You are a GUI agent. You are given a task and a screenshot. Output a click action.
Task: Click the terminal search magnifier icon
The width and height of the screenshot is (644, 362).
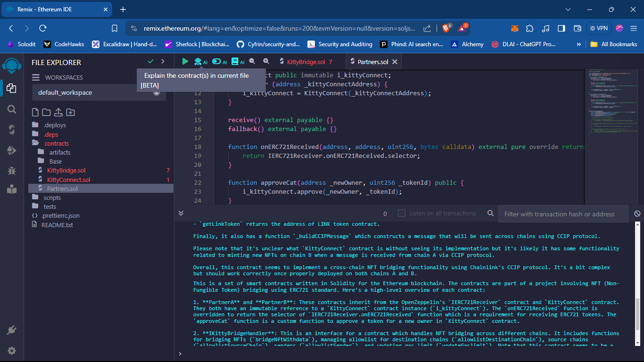[490, 213]
